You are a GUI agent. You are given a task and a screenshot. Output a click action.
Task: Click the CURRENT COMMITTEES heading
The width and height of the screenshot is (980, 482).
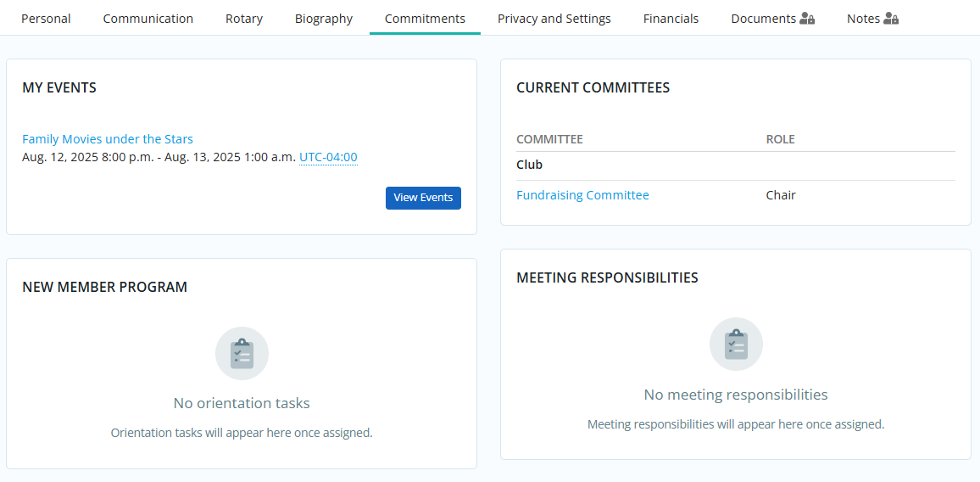coord(593,87)
